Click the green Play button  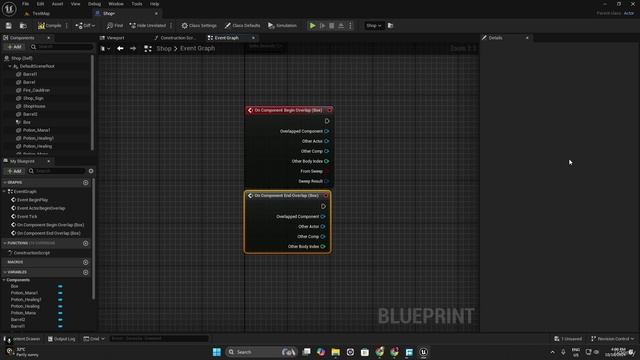[x=313, y=26]
